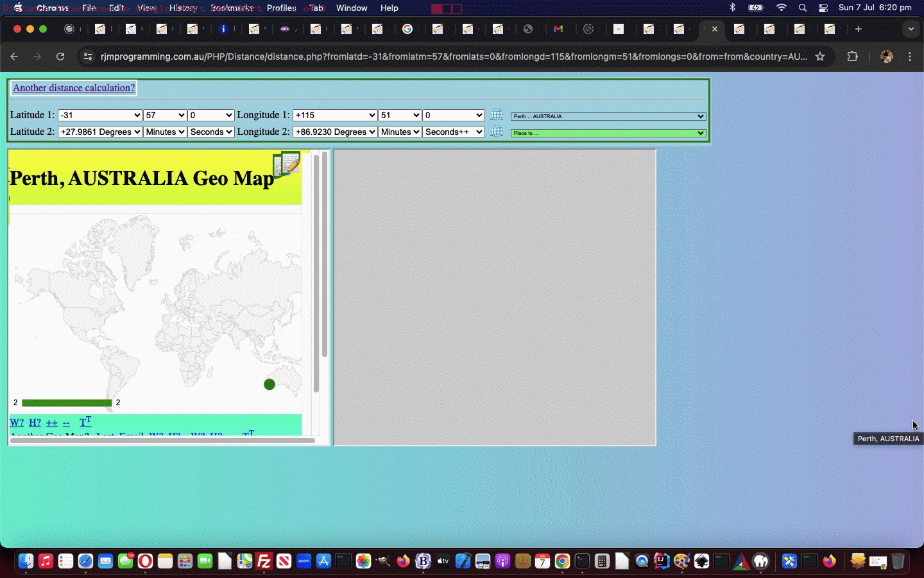924x578 pixels.
Task: Open IntelliJ IDEA in the dock
Action: point(662,561)
